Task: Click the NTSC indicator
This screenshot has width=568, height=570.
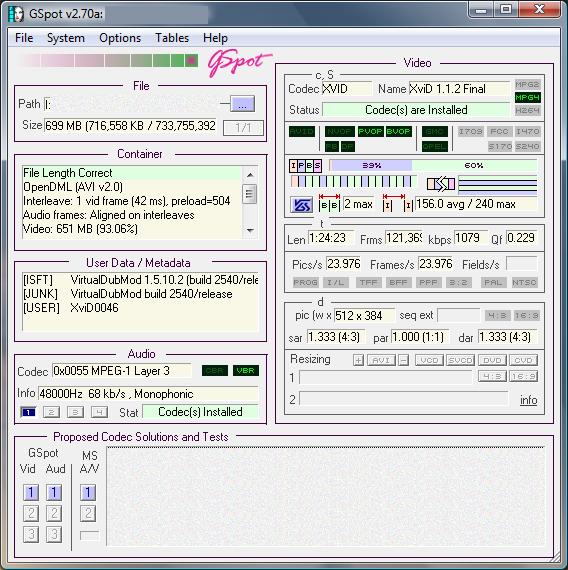Action: pyautogui.click(x=524, y=282)
